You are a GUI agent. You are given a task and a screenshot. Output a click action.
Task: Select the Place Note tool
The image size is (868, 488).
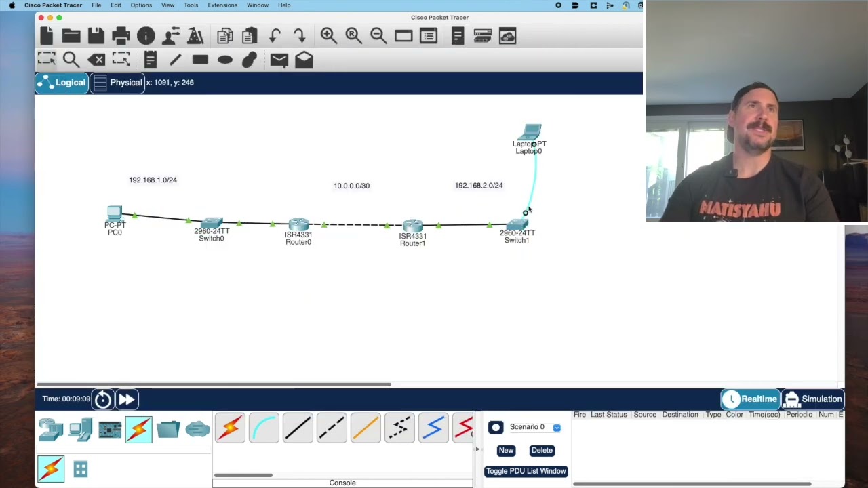pyautogui.click(x=151, y=60)
